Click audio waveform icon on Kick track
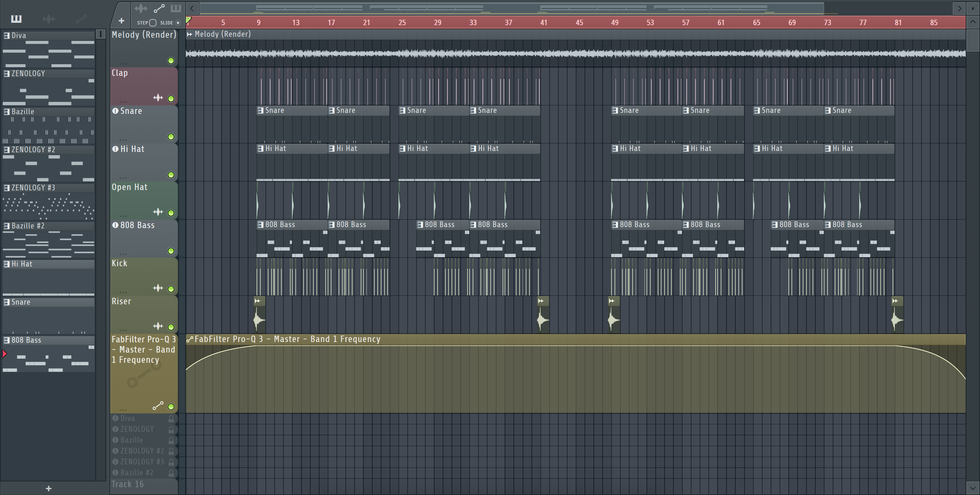Viewport: 980px width, 495px height. click(x=158, y=288)
